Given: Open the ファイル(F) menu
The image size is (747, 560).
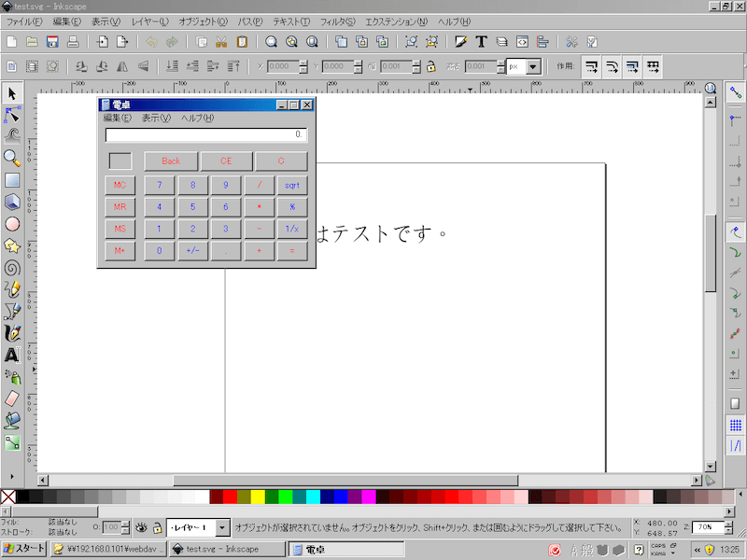Looking at the screenshot, I should click(24, 21).
